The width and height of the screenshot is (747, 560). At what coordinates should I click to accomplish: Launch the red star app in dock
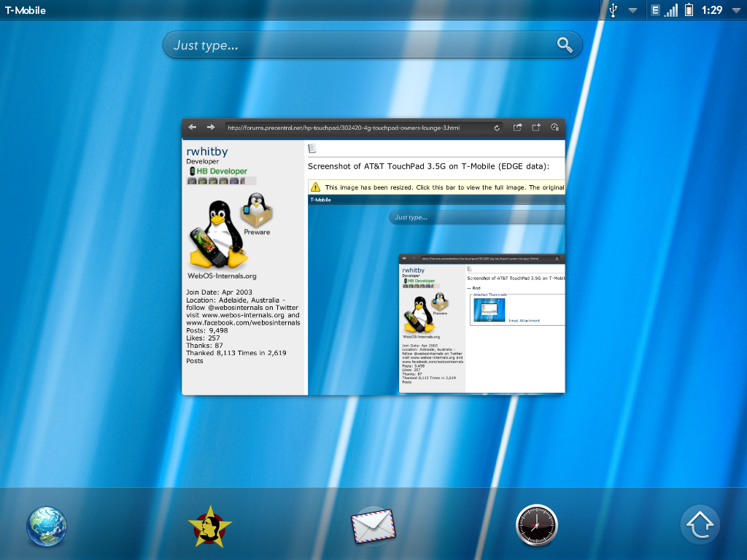coord(209,526)
